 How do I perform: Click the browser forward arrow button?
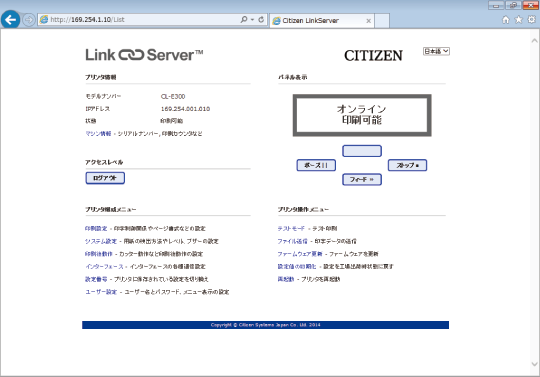29,20
